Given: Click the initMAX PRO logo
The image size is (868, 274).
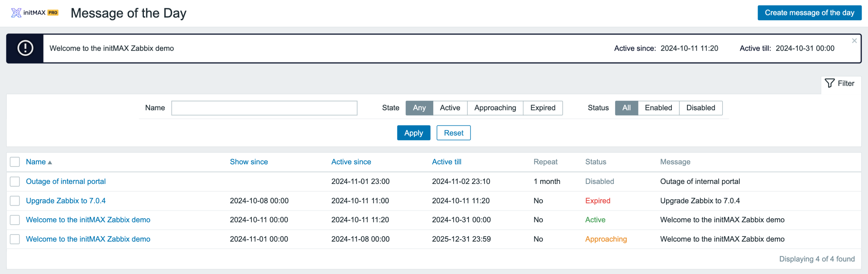Looking at the screenshot, I should point(35,13).
